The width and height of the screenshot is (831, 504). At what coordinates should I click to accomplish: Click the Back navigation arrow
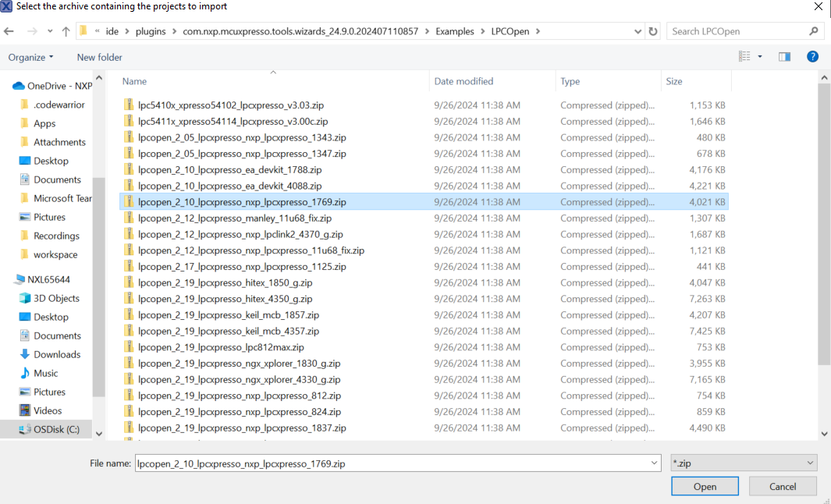(10, 31)
